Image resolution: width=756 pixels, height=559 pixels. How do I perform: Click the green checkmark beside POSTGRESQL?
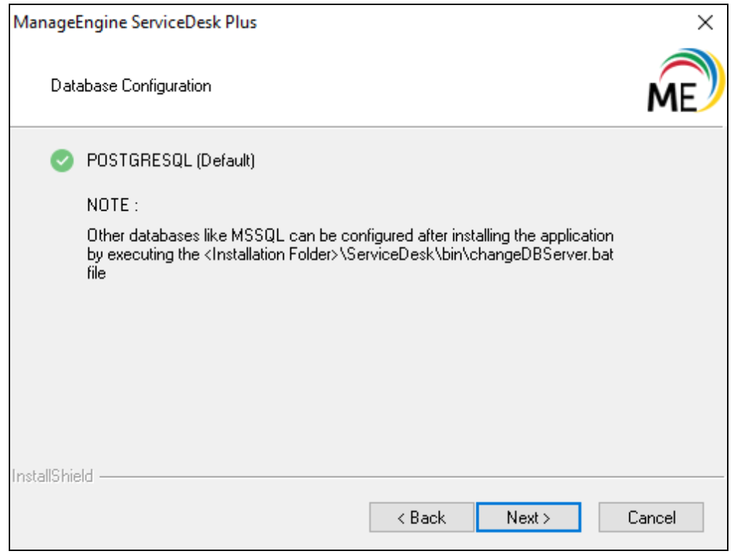[62, 161]
